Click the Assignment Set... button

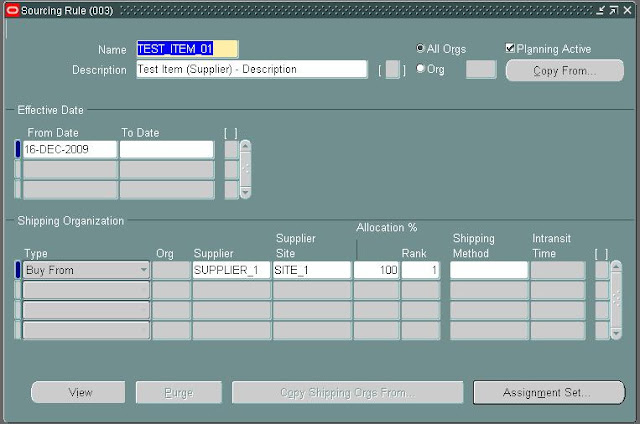(x=549, y=393)
